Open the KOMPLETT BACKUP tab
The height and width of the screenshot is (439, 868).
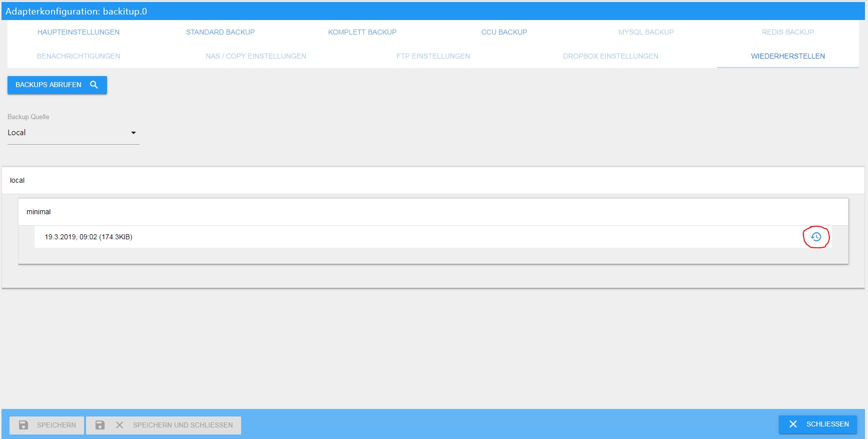[x=362, y=32]
